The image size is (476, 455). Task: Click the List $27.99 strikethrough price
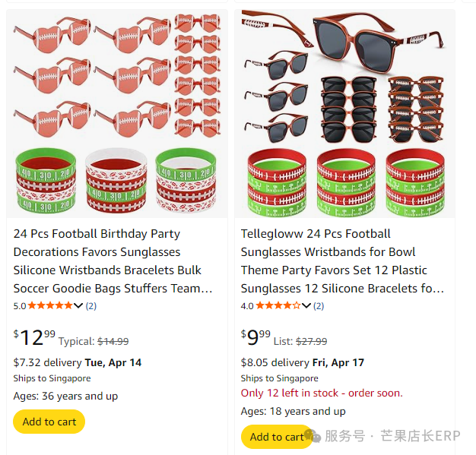click(x=311, y=342)
